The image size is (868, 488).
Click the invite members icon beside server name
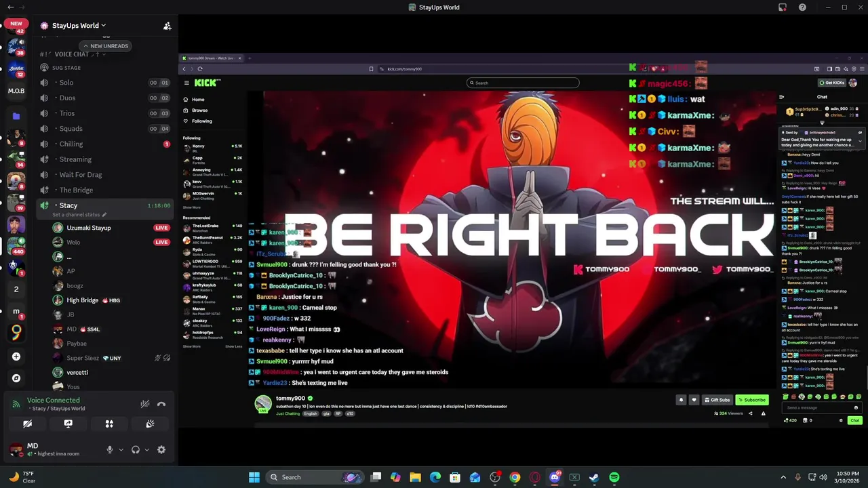click(x=167, y=26)
